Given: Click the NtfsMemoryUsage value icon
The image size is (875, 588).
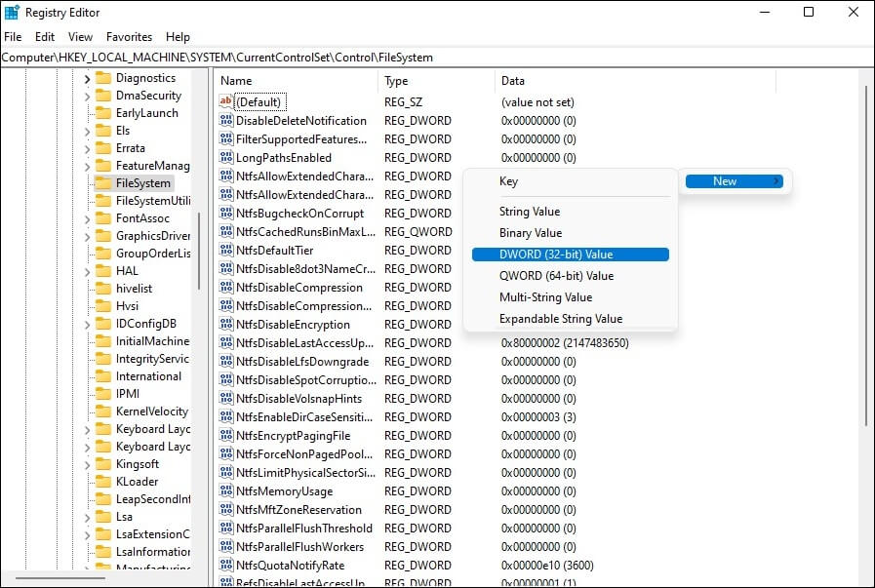Looking at the screenshot, I should pyautogui.click(x=226, y=491).
